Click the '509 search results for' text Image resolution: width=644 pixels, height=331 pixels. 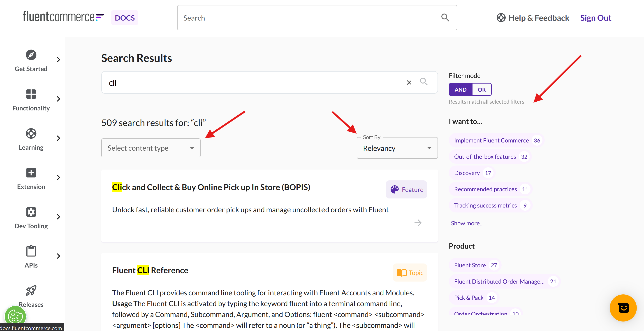click(153, 123)
